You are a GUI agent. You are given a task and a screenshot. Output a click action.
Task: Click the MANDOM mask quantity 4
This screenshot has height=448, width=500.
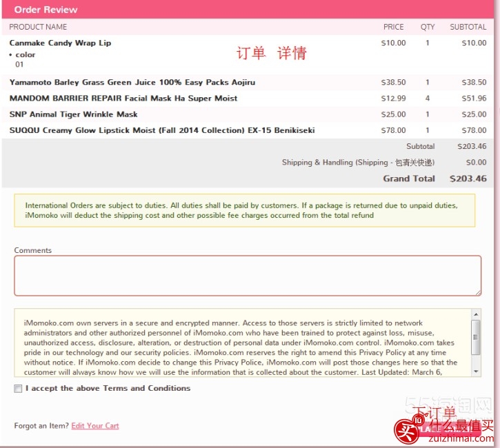point(428,99)
